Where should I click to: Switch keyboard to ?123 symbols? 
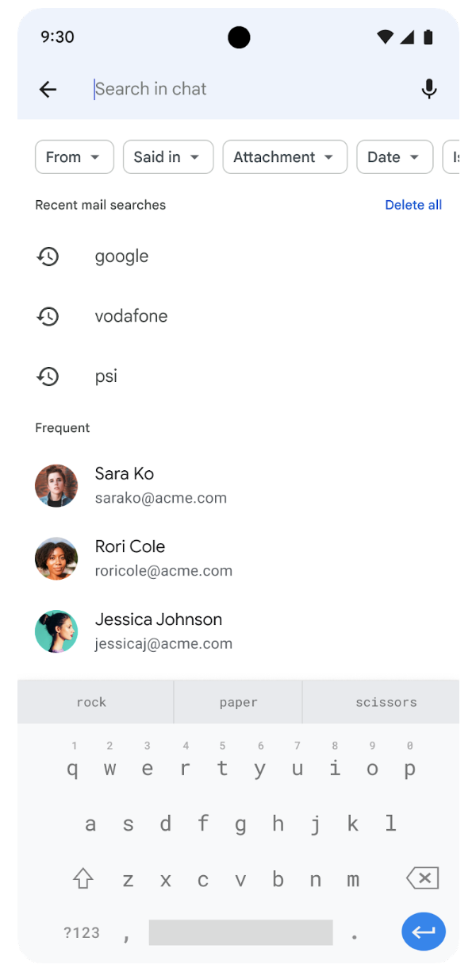point(82,933)
